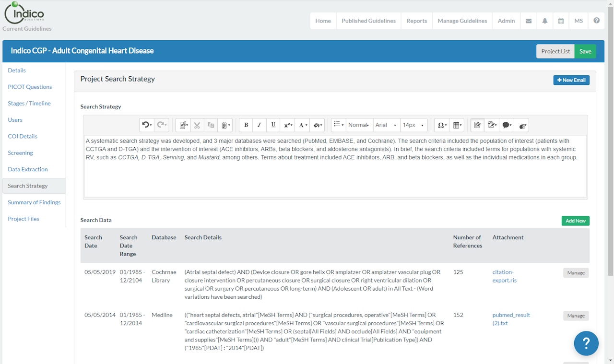614x364 pixels.
Task: Click the font color A icon
Action: click(303, 125)
